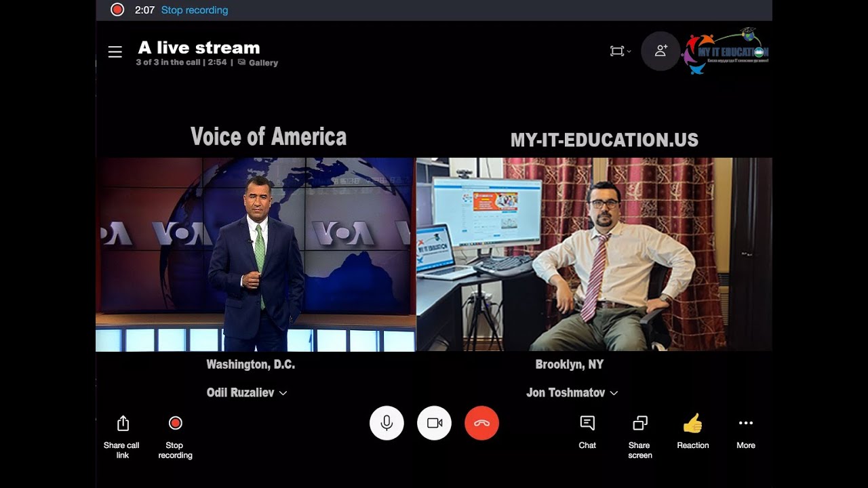This screenshot has width=868, height=488.
Task: Click the recording time 2:07
Action: 145,10
